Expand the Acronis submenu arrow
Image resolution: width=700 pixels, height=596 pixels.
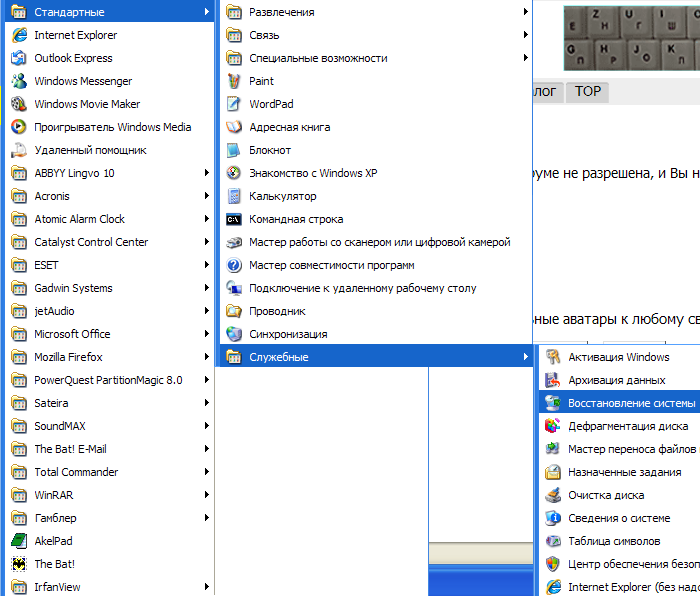(x=207, y=196)
